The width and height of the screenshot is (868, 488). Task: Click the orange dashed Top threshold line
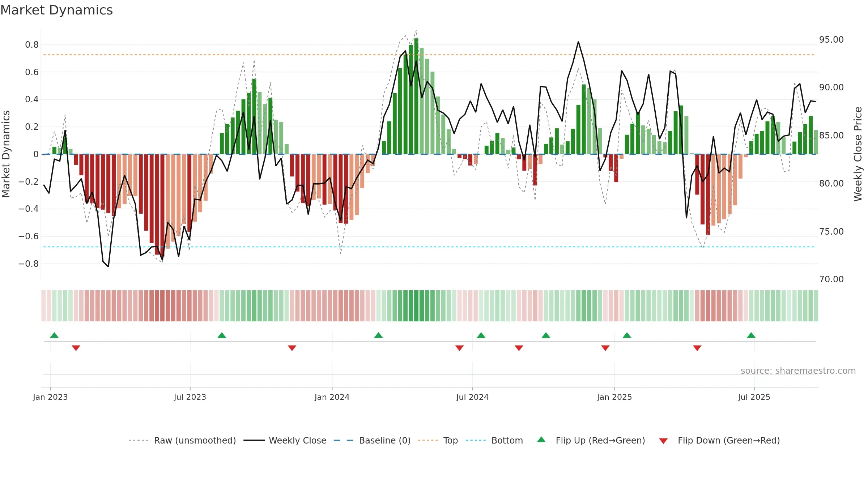point(429,55)
